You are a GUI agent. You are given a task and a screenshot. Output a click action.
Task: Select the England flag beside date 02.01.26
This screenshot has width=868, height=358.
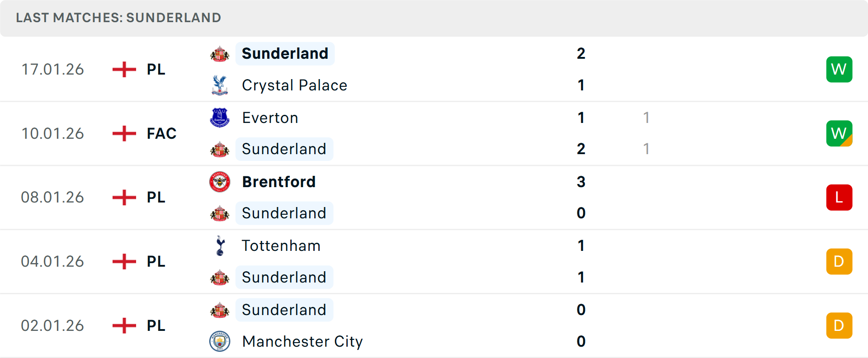point(123,325)
